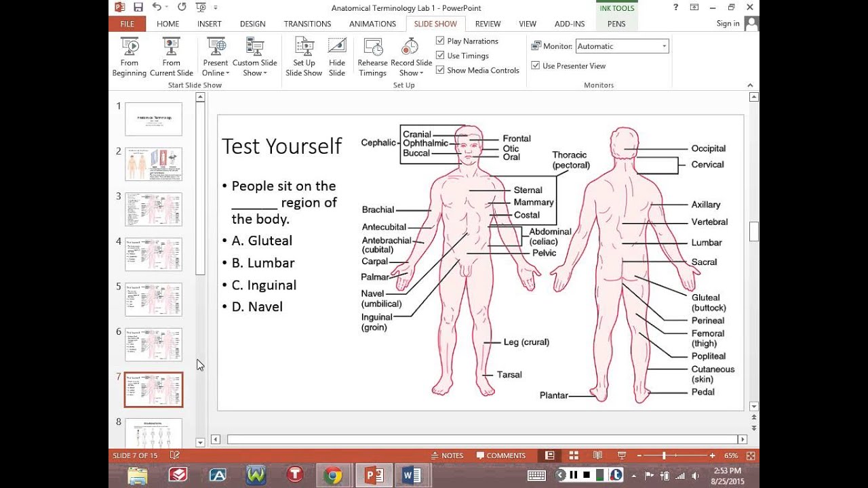Toggle NOTES pane in status bar
The image size is (868, 488).
(447, 455)
